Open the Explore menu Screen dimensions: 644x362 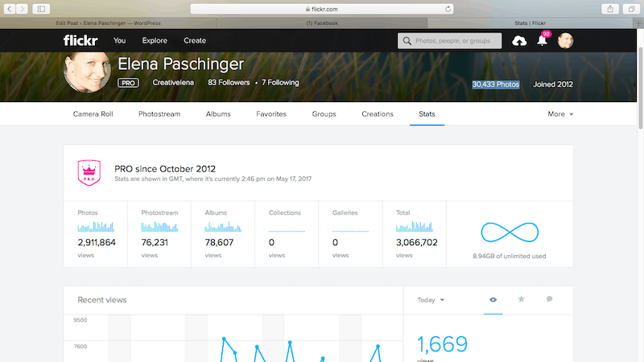155,41
